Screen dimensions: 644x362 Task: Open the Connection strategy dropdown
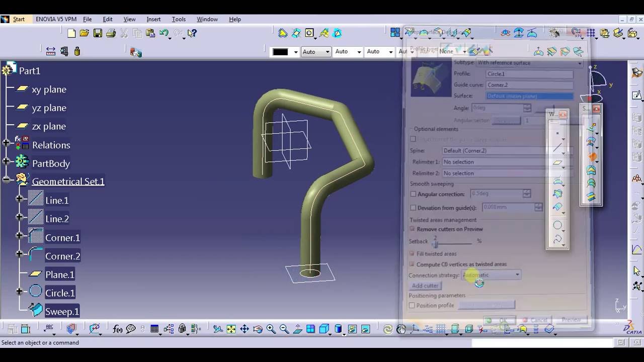tap(517, 275)
